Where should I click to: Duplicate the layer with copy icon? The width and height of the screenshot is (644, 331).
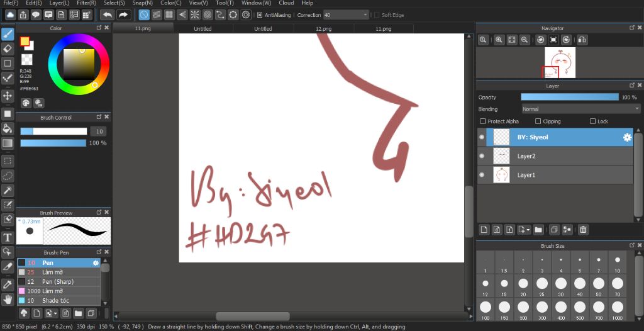554,230
